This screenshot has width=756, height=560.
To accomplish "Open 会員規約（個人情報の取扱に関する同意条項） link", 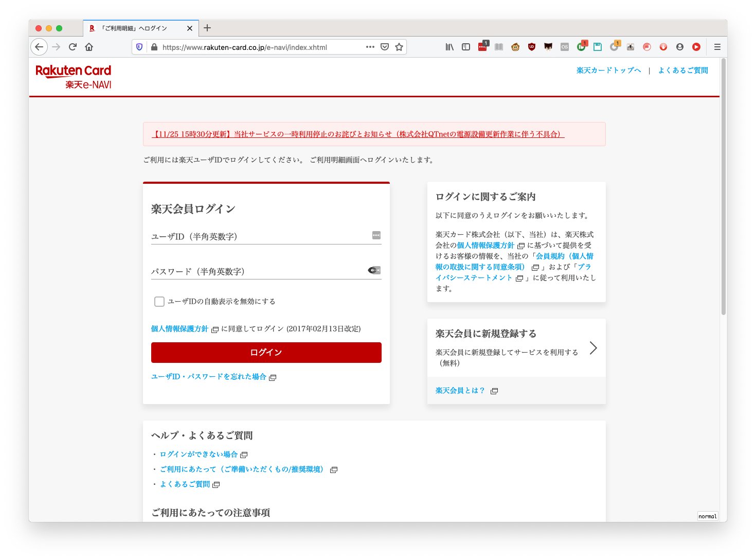I will click(x=514, y=261).
